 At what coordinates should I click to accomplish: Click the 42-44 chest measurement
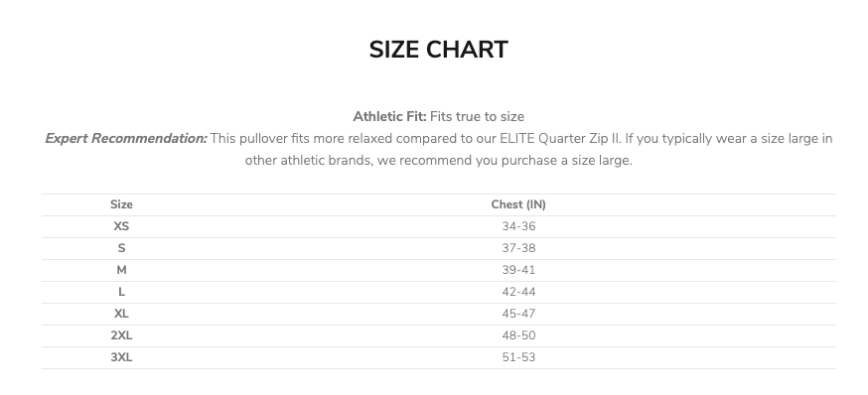point(518,292)
